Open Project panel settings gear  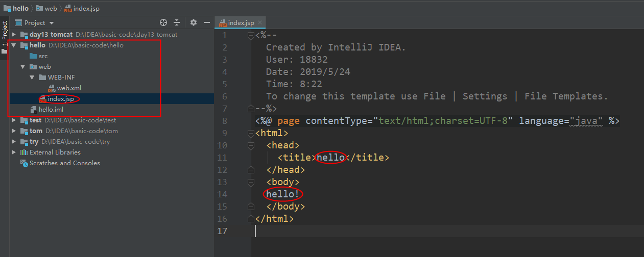click(x=194, y=22)
